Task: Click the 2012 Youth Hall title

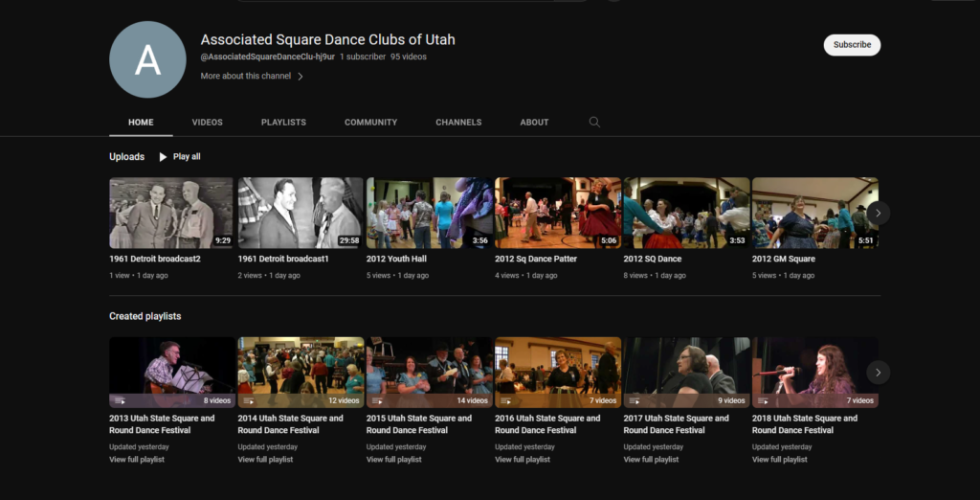Action: tap(396, 259)
